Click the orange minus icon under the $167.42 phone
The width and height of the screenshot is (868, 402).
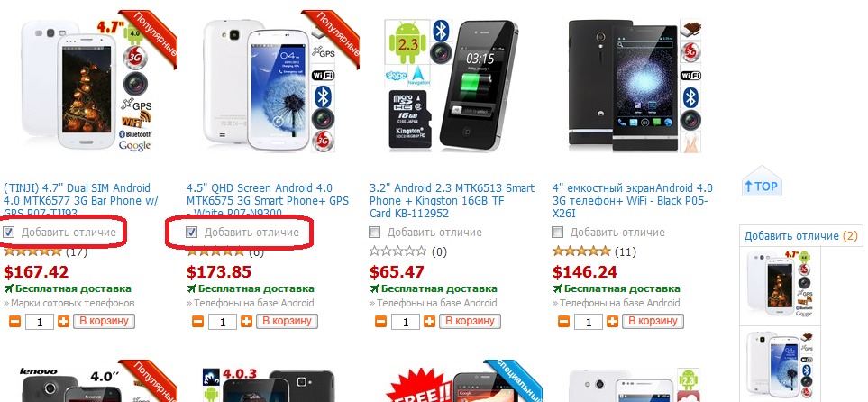click(x=14, y=321)
